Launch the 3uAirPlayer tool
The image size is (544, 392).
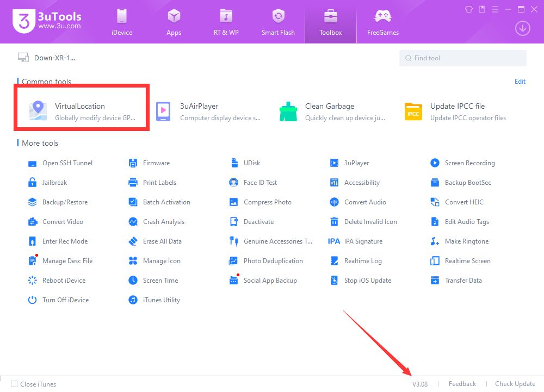(208, 111)
